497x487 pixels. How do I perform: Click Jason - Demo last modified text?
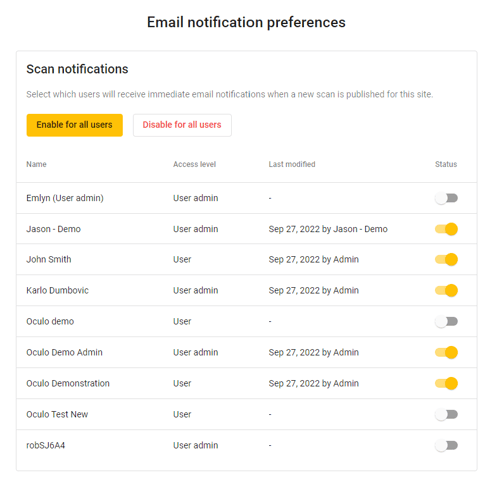328,229
